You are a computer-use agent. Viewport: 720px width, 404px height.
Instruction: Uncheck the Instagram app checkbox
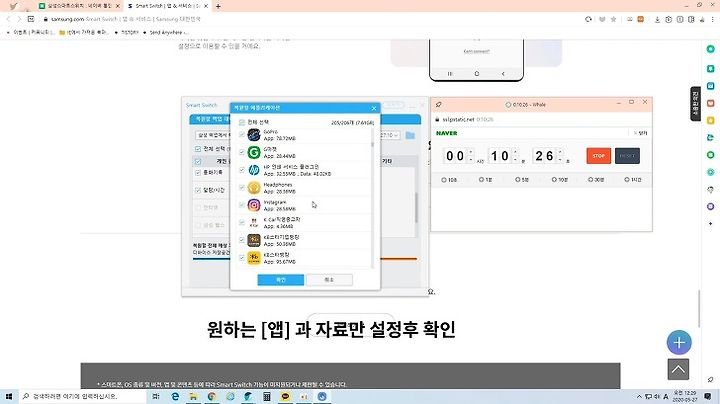pyautogui.click(x=242, y=205)
